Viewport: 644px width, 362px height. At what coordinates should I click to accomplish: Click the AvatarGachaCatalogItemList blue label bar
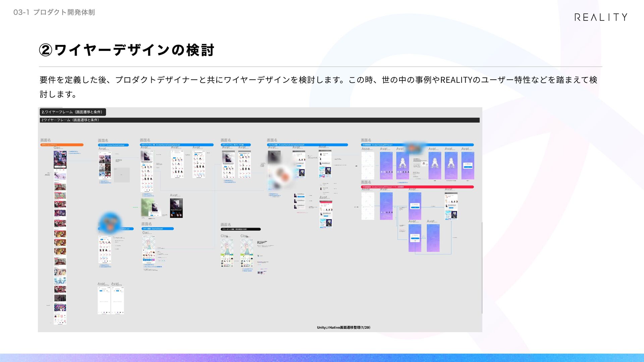click(176, 145)
